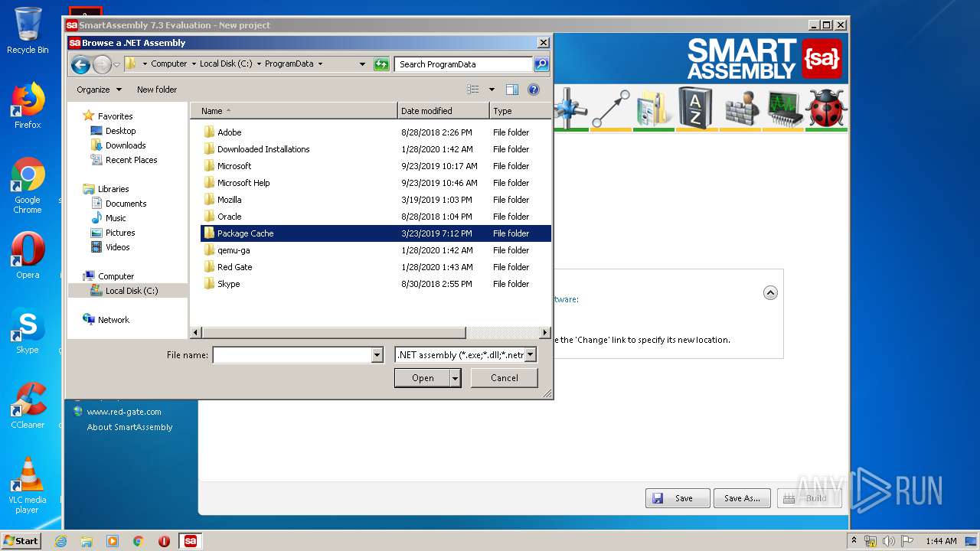Show the preview pane in dialog

click(512, 90)
